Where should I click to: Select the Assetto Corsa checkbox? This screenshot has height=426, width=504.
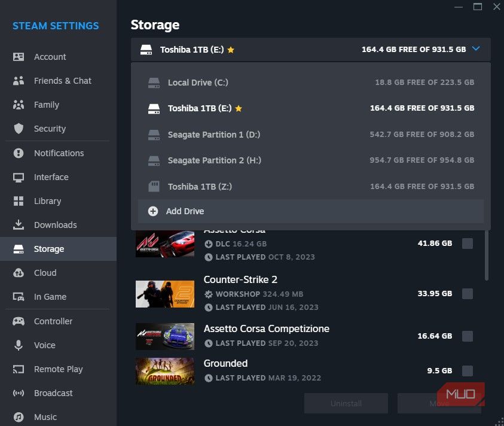point(467,243)
